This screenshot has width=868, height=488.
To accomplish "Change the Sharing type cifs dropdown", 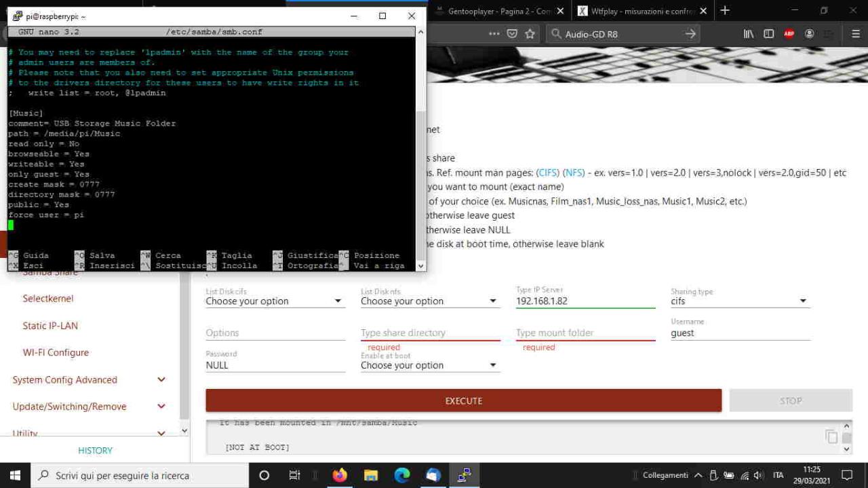I will (741, 301).
